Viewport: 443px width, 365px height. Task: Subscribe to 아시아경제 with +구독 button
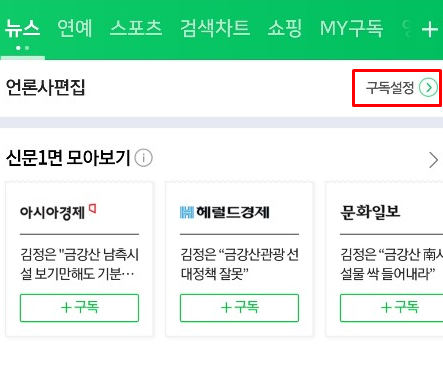click(x=79, y=308)
